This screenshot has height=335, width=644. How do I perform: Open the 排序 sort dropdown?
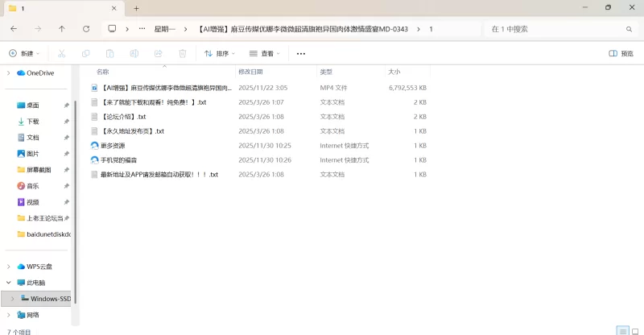point(220,54)
